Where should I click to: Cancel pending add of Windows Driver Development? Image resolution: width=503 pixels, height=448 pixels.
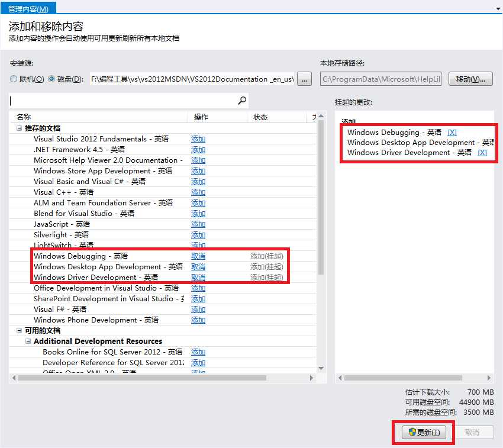coord(198,278)
